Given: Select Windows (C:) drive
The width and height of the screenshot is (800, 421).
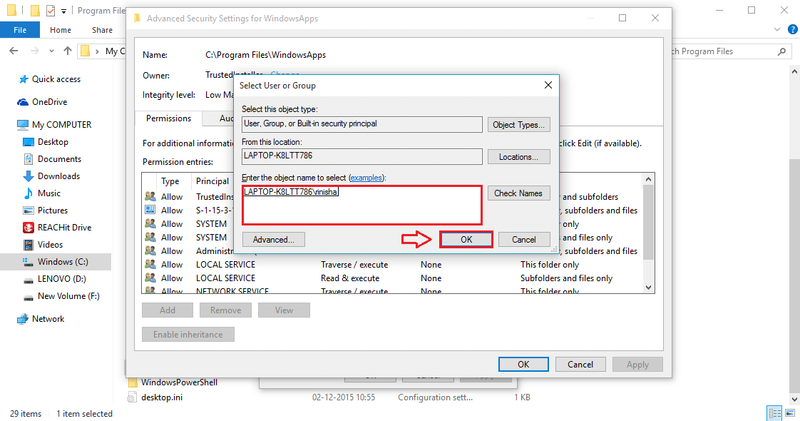Looking at the screenshot, I should click(63, 262).
